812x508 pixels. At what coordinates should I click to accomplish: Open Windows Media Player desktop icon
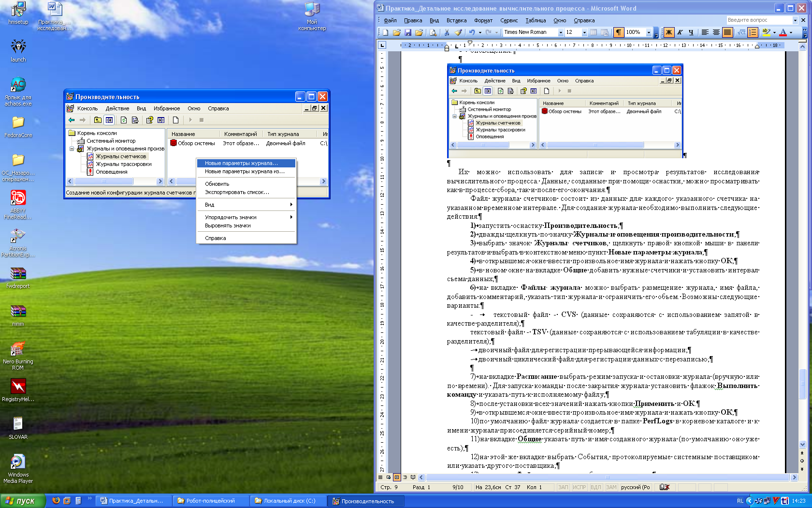18,468
